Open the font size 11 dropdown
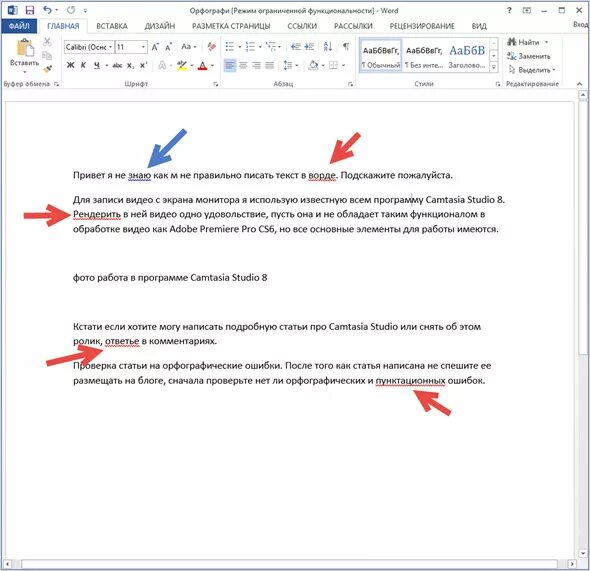This screenshot has width=590, height=571. 143,47
